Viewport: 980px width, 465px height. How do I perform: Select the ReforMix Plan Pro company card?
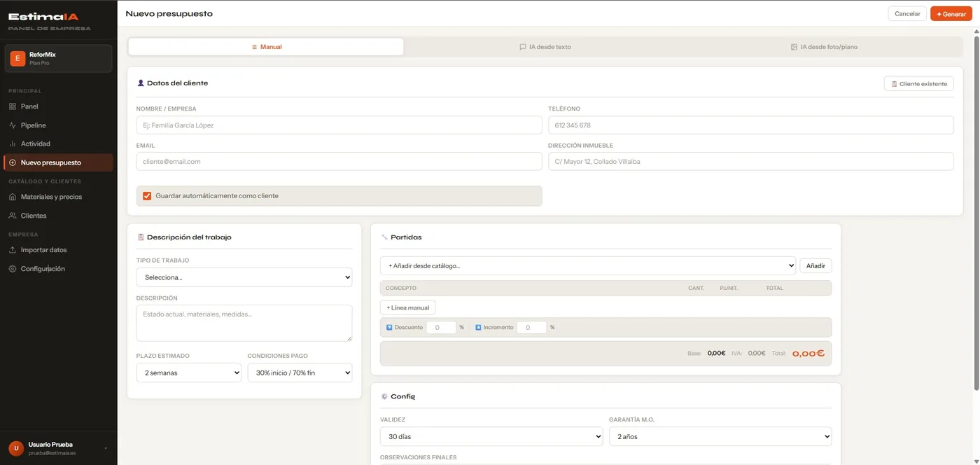(59, 58)
